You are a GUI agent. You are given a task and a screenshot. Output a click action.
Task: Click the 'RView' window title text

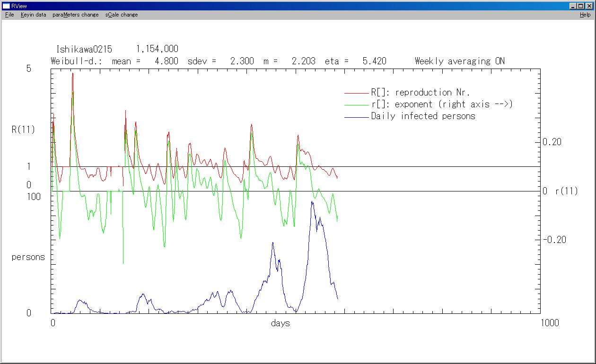(19, 6)
